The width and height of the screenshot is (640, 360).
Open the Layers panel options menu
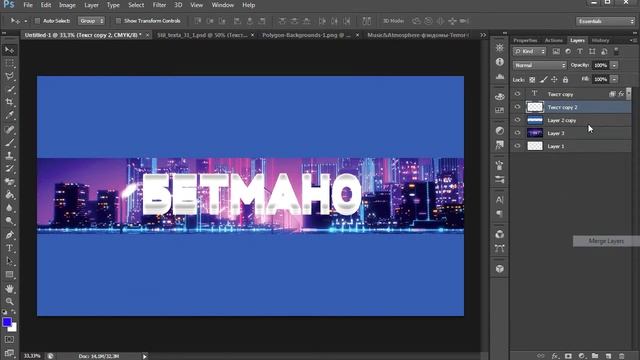pyautogui.click(x=633, y=40)
